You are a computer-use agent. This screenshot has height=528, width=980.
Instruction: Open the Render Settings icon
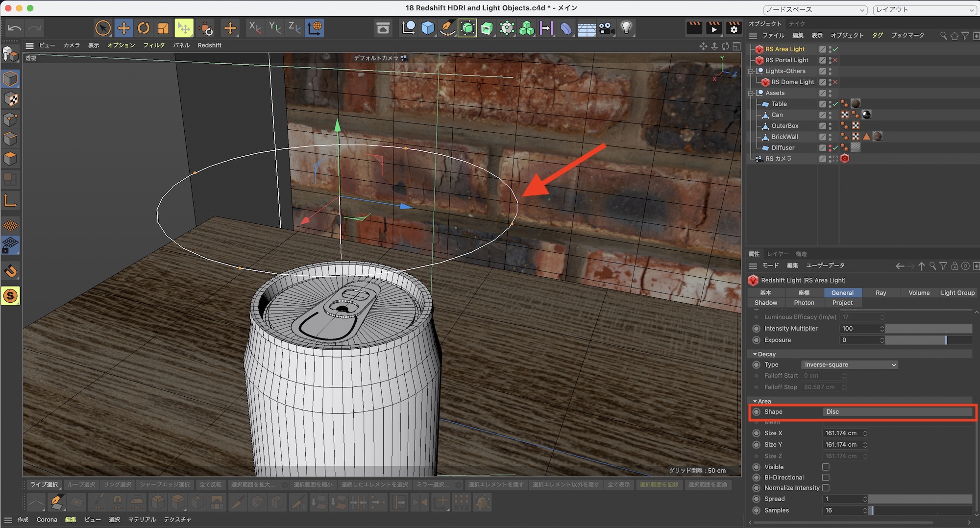pyautogui.click(x=734, y=28)
